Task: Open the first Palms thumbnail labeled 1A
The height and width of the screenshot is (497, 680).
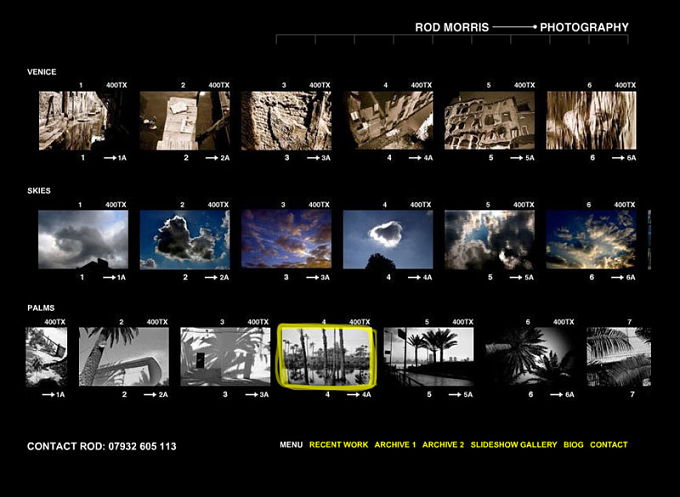Action: click(46, 356)
